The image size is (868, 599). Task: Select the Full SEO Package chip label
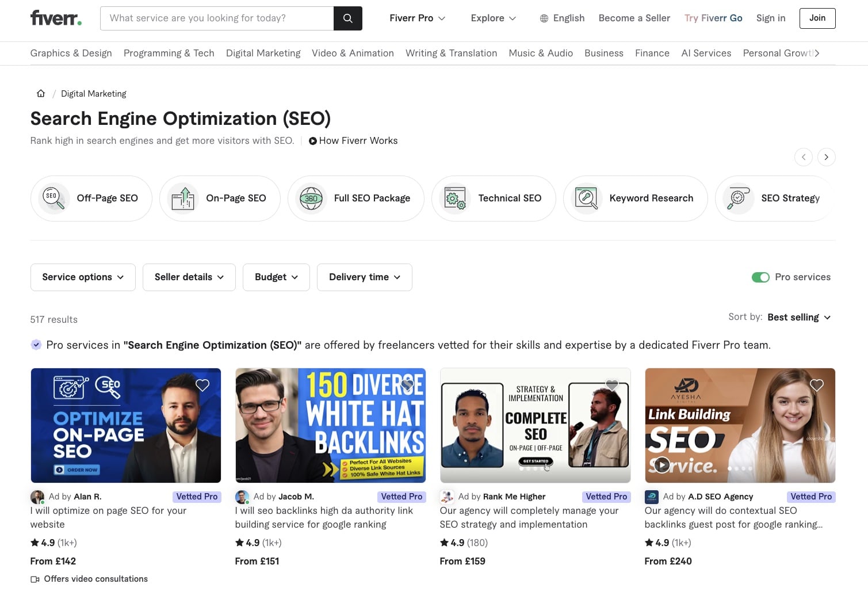[x=372, y=198]
